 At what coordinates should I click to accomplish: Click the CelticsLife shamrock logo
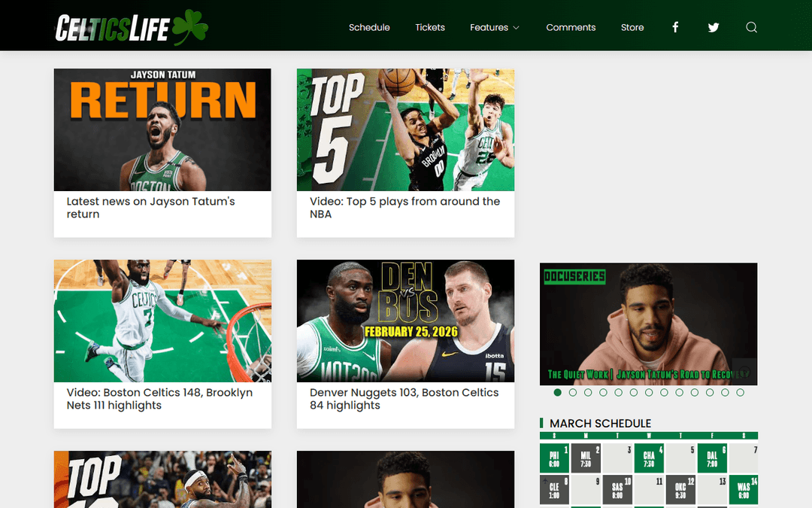tap(132, 28)
